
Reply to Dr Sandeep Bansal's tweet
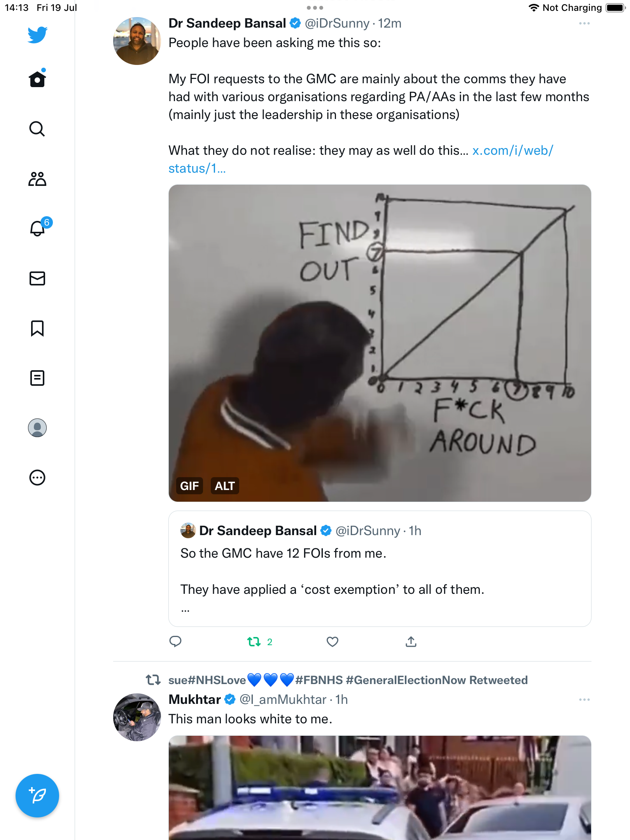pos(175,642)
